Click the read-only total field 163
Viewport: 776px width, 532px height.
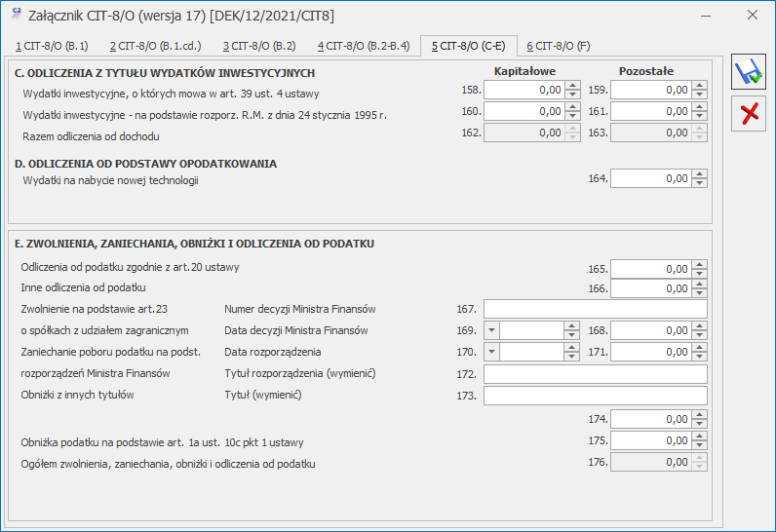(x=651, y=133)
